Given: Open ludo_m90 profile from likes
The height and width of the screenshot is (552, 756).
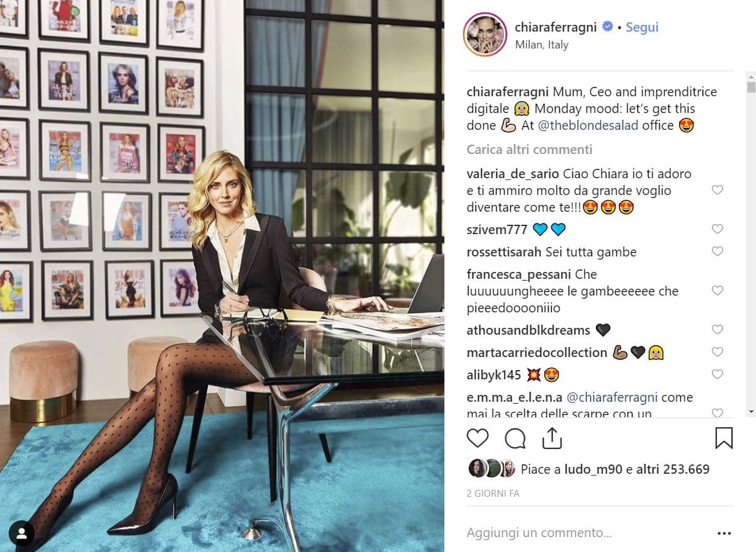Looking at the screenshot, I should [593, 469].
